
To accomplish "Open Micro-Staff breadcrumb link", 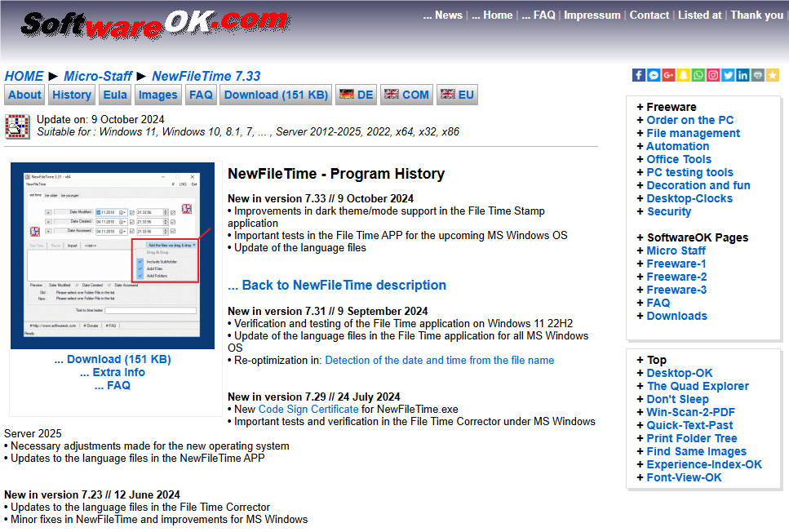I will (x=98, y=76).
